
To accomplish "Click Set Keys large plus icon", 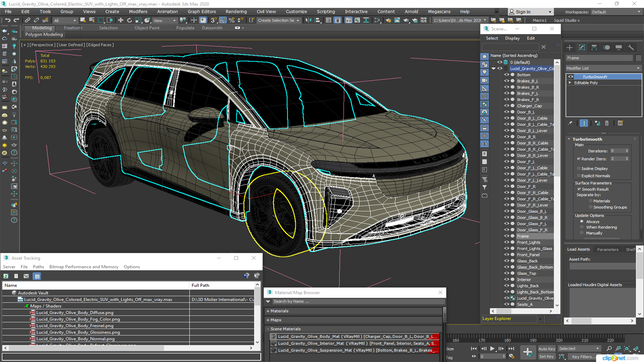I will click(528, 352).
